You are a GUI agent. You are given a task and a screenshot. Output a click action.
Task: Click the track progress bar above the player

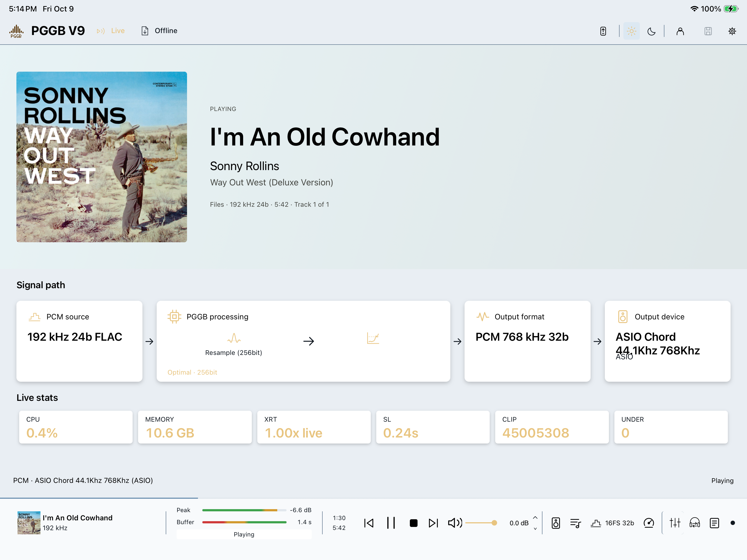tap(373, 498)
